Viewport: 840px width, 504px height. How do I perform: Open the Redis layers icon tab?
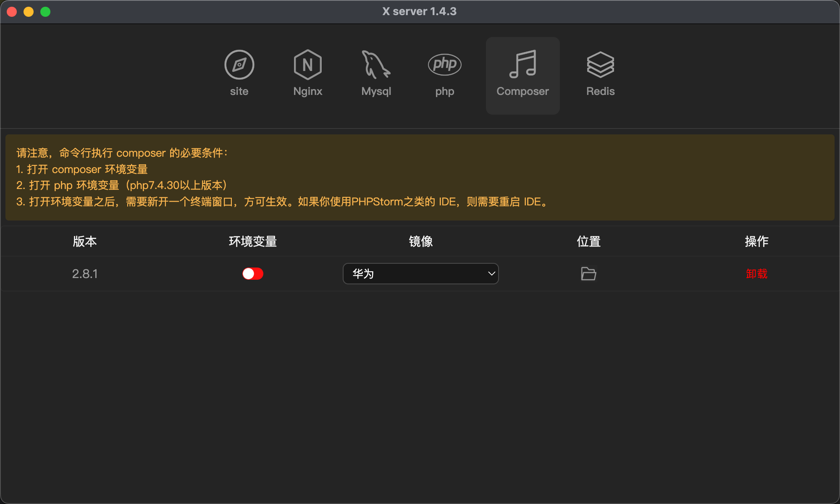click(601, 75)
